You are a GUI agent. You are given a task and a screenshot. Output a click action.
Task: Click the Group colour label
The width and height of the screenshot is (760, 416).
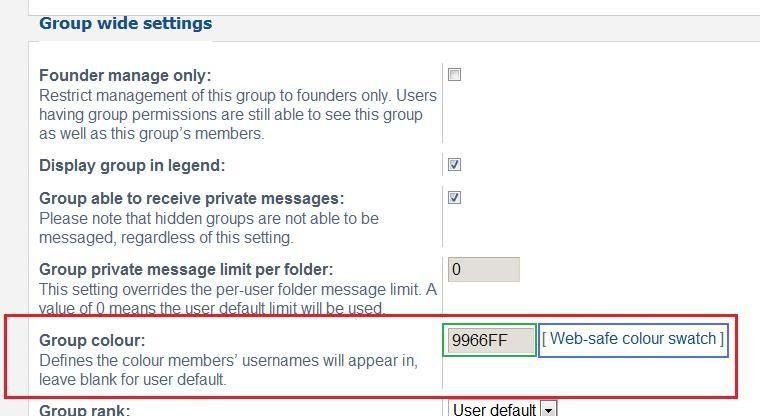(92, 340)
